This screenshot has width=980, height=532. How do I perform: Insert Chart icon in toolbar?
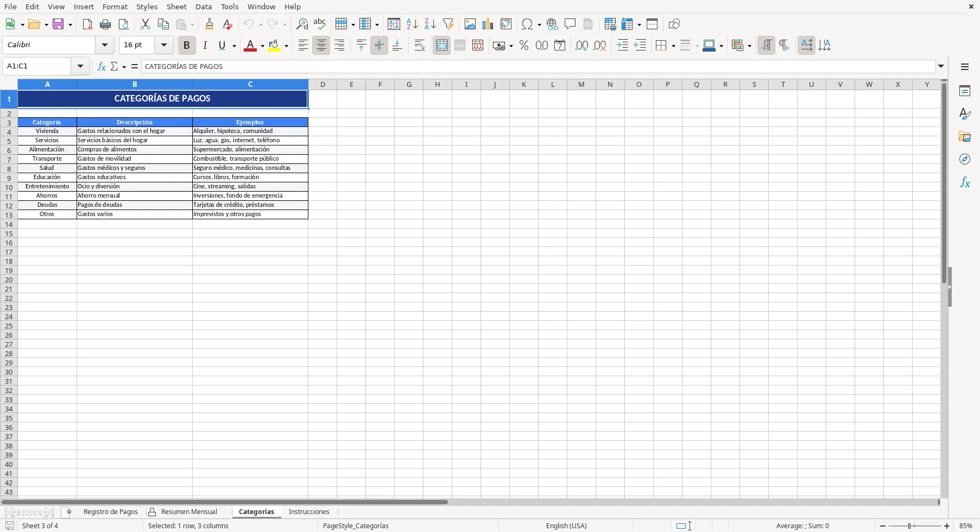coord(488,24)
